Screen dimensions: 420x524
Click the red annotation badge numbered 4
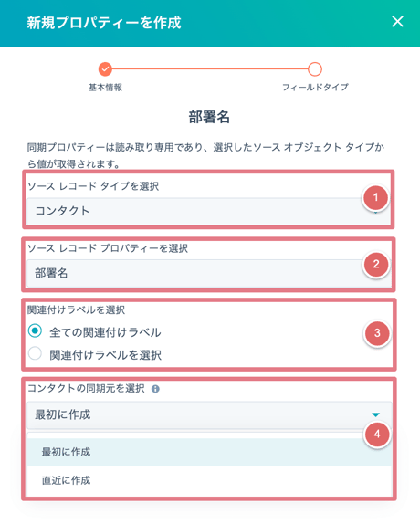(377, 435)
